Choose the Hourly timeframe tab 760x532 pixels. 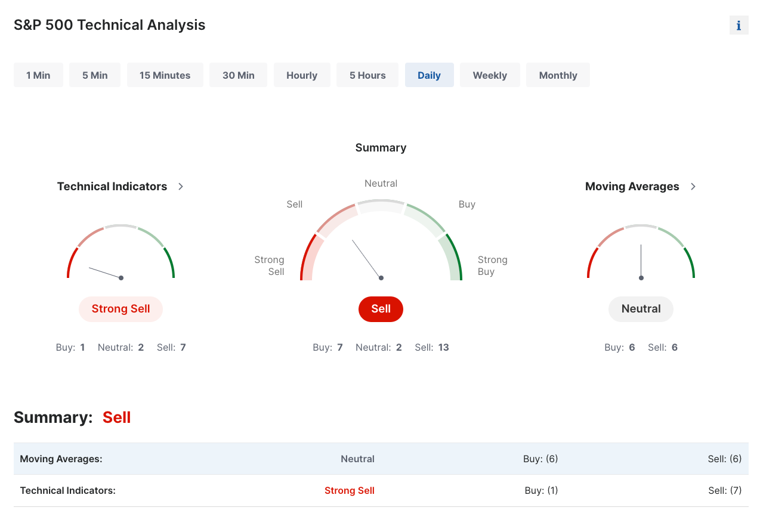coord(302,75)
